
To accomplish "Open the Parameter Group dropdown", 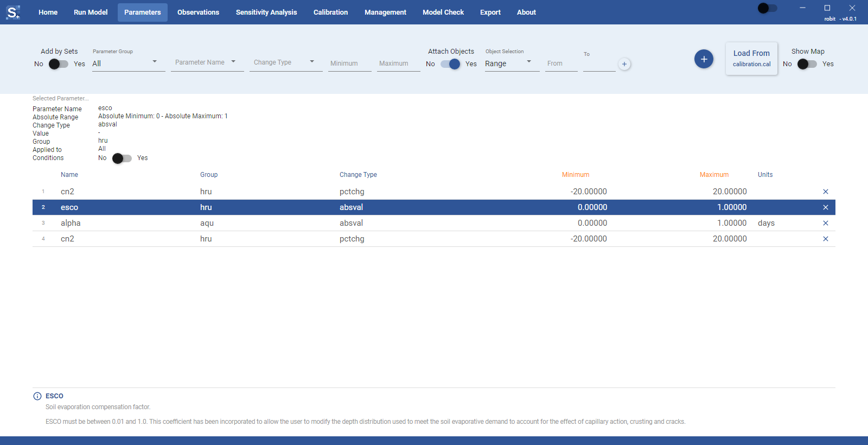I will pyautogui.click(x=129, y=63).
